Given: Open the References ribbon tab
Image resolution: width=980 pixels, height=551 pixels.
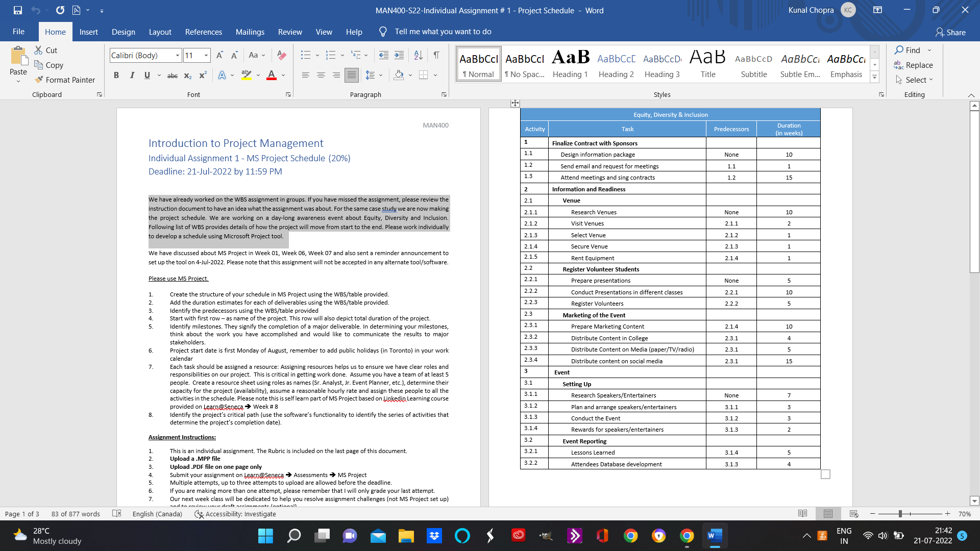Looking at the screenshot, I should (x=203, y=32).
